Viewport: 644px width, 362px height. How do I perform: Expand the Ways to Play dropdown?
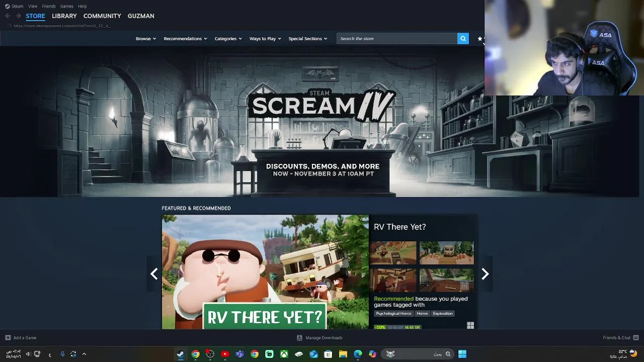coord(265,39)
